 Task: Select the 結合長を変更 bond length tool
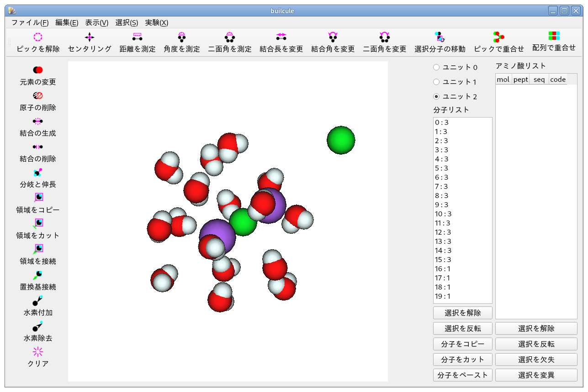pyautogui.click(x=281, y=38)
